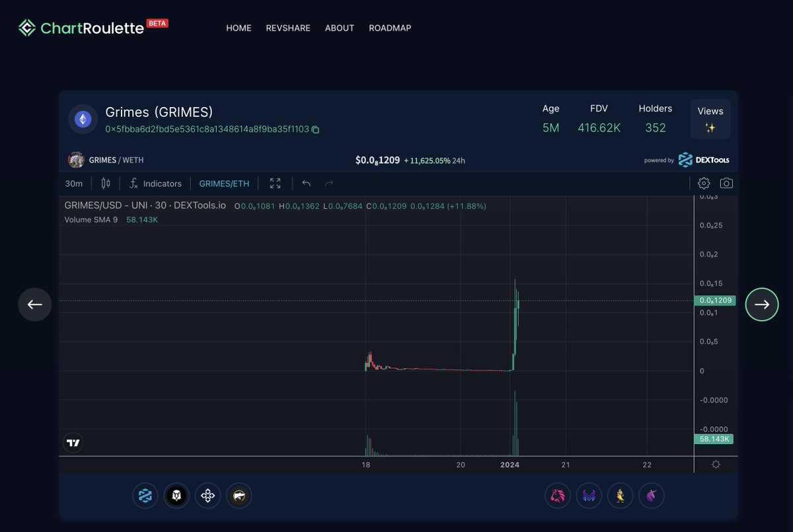793x532 pixels.
Task: Open the ABOUT page
Action: 340,28
